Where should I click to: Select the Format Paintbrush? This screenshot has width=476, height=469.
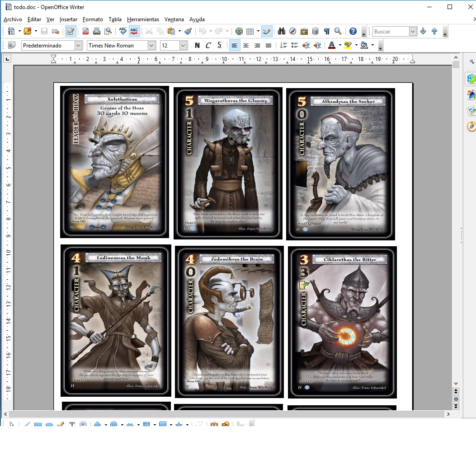[188, 31]
